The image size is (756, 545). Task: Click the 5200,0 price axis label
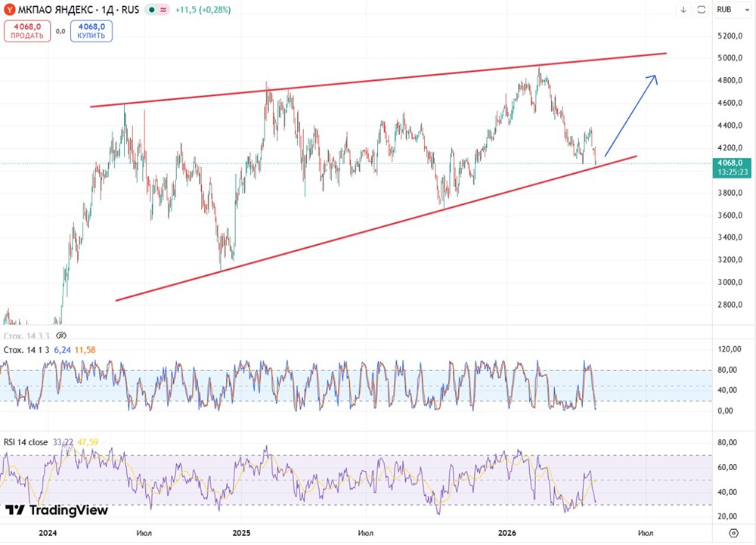point(730,36)
